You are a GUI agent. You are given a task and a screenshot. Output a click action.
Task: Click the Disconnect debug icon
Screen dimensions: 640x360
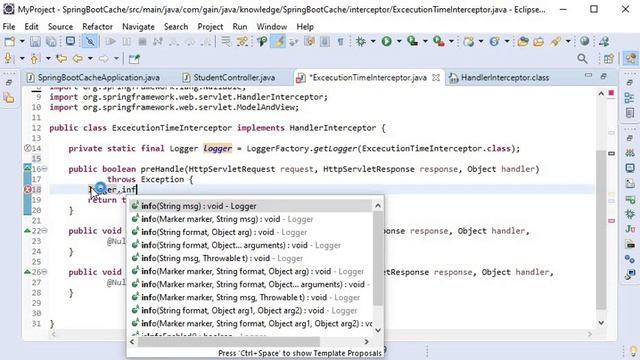click(x=158, y=41)
